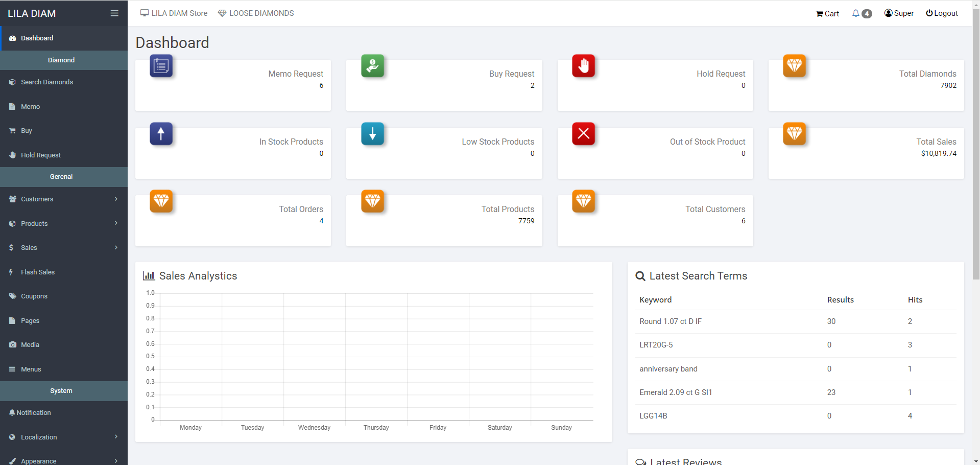Select Pages in the sidebar
Screen dimensions: 980x465
(x=64, y=321)
